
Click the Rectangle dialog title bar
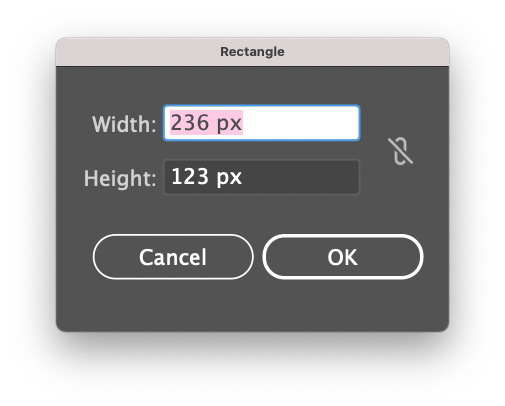coord(252,52)
